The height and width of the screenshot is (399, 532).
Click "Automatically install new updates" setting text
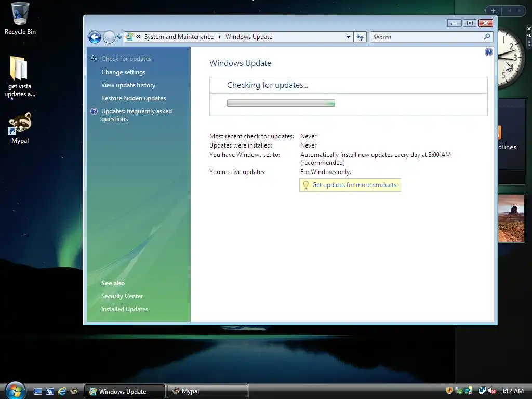[x=376, y=158]
